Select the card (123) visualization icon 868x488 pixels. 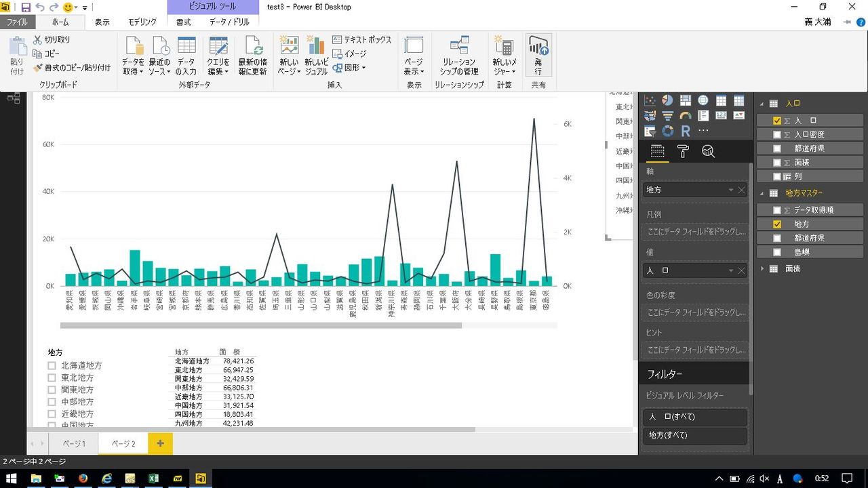721,115
